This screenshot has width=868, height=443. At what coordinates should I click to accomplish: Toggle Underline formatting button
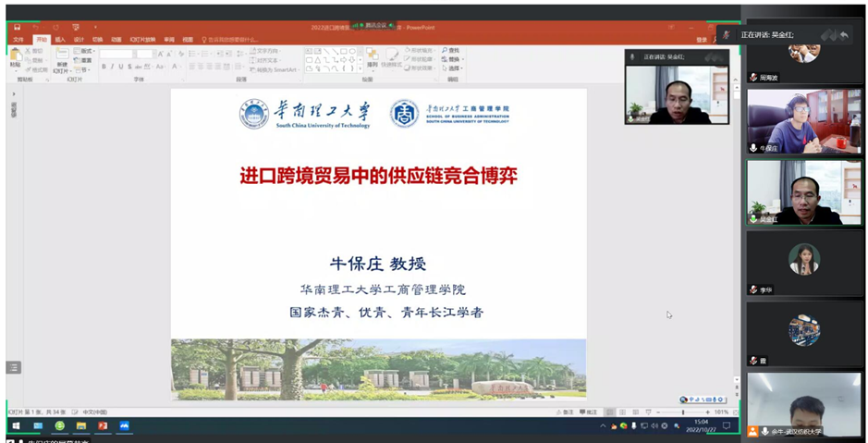122,68
